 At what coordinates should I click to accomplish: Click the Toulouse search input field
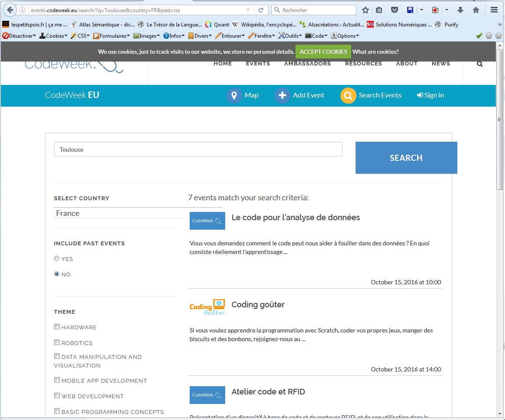198,149
